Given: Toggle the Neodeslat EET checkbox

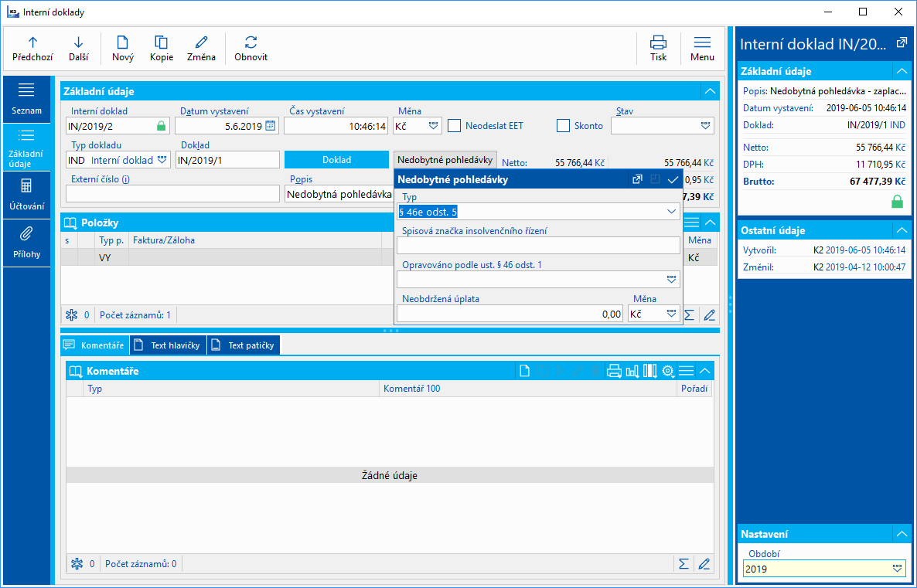Looking at the screenshot, I should click(454, 126).
